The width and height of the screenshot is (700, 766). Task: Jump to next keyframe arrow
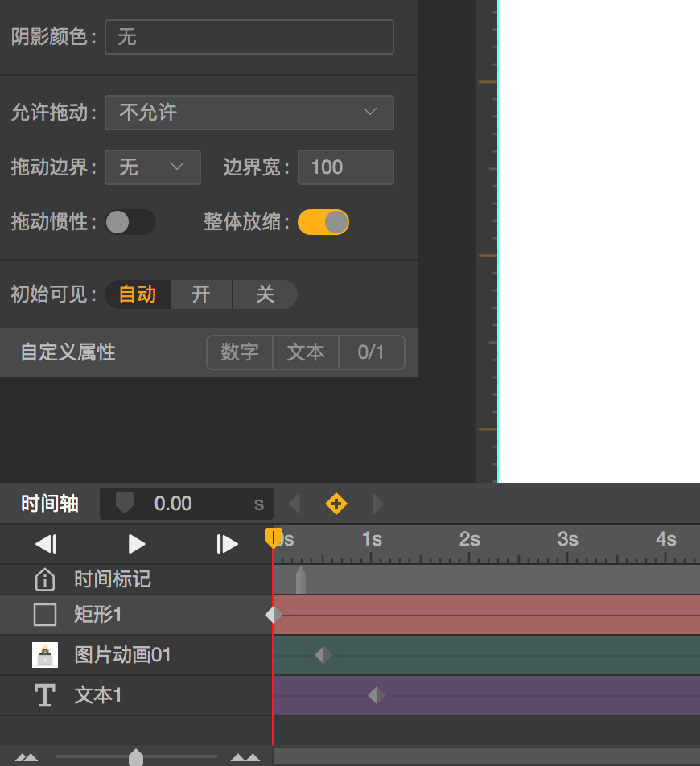tap(378, 504)
